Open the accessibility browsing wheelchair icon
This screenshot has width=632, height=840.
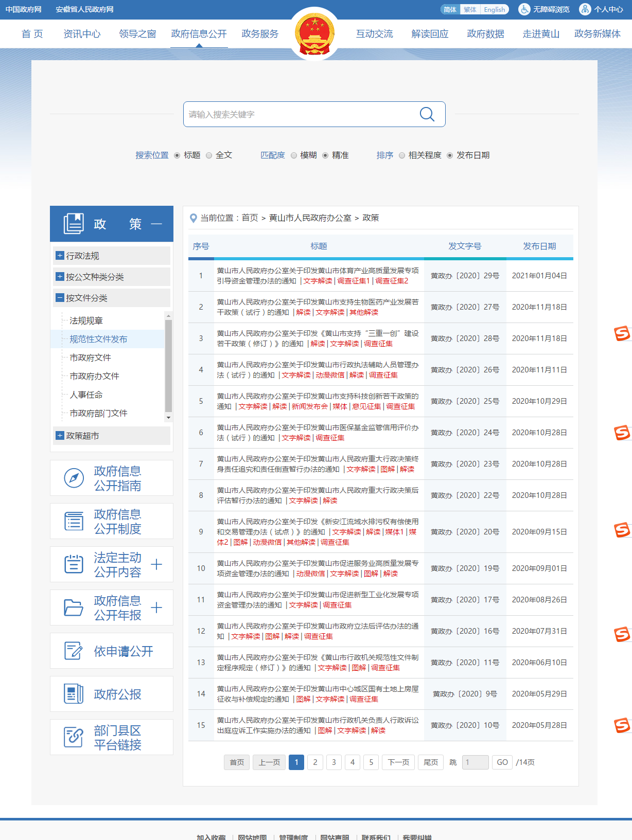(524, 9)
